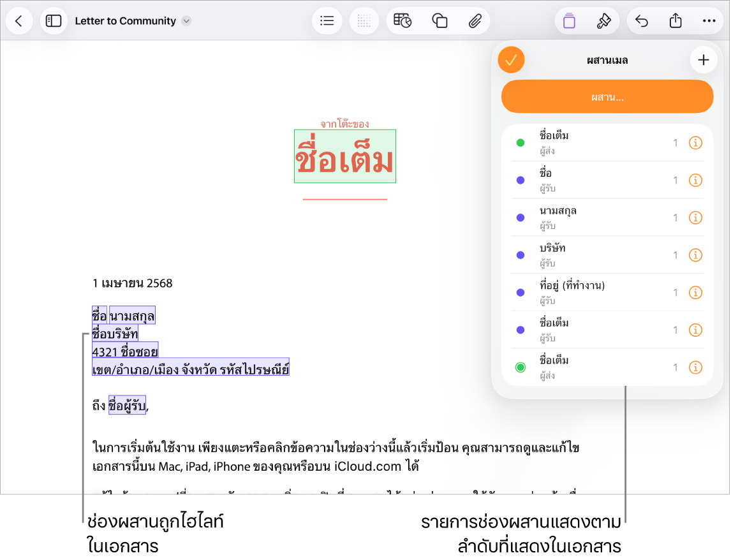The width and height of the screenshot is (731, 560).
Task: Open the Letter to Community title dropdown
Action: pos(186,21)
